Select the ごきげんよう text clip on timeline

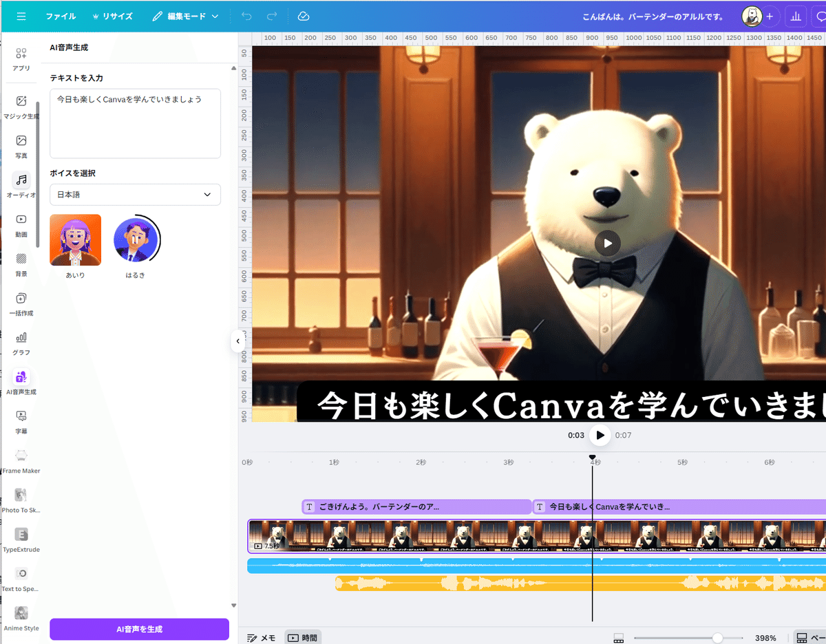point(416,507)
